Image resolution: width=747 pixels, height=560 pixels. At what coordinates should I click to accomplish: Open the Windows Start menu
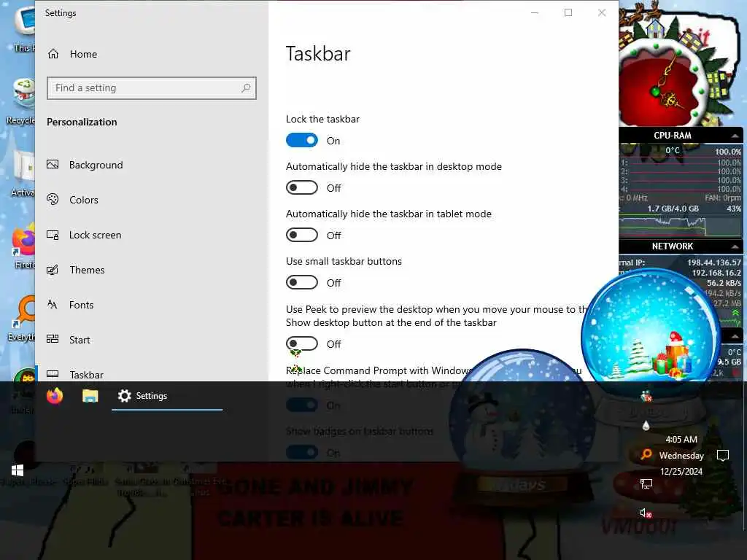point(18,470)
